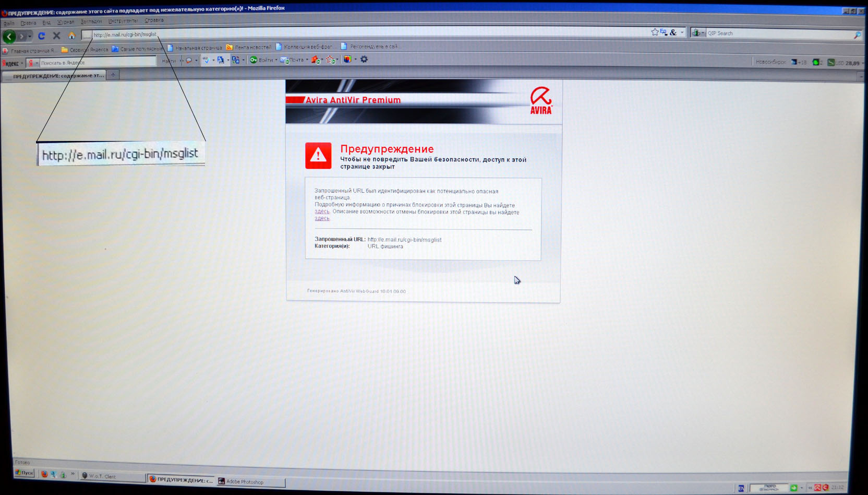
Task: Open the Сервисы Яндекса bookmark folder
Action: click(85, 50)
